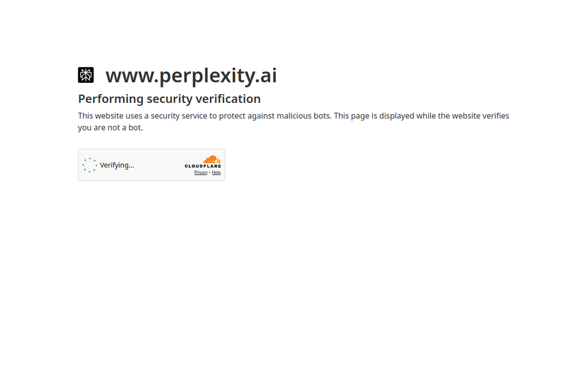This screenshot has width=588, height=392.
Task: Click the Perplexity logo icon
Action: pos(85,75)
